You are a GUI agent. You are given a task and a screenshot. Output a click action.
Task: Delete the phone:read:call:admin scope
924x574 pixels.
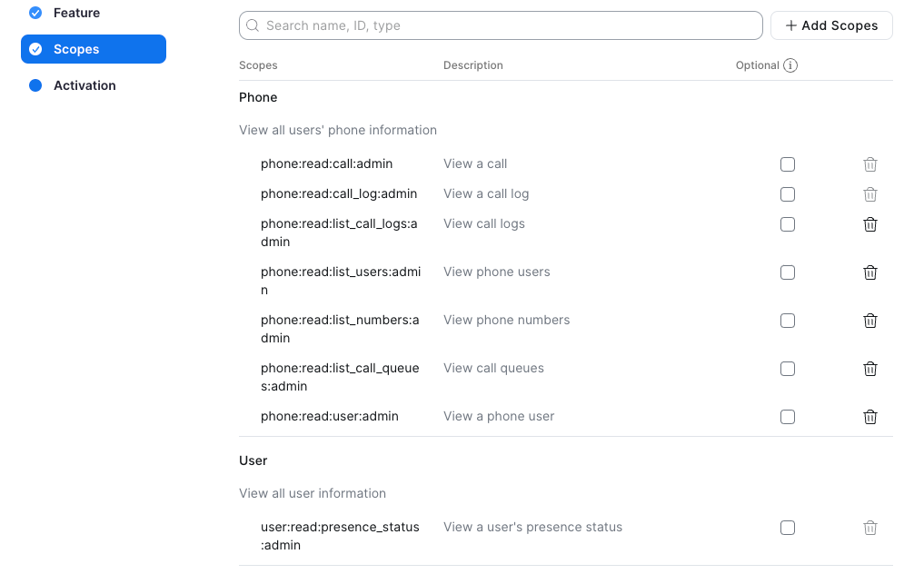(869, 164)
